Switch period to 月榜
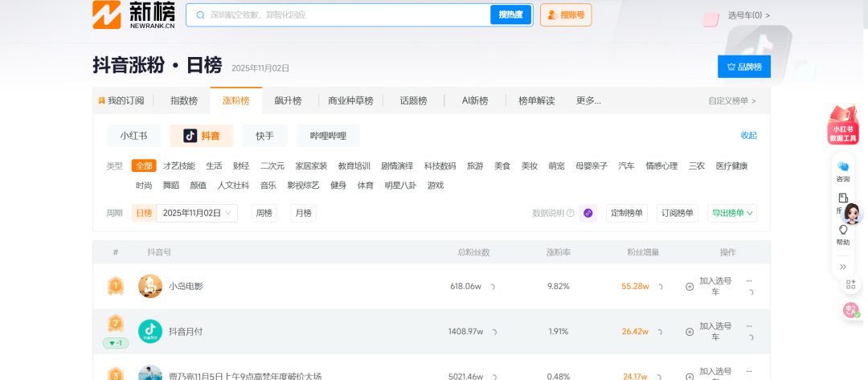This screenshot has height=380, width=868. [303, 213]
